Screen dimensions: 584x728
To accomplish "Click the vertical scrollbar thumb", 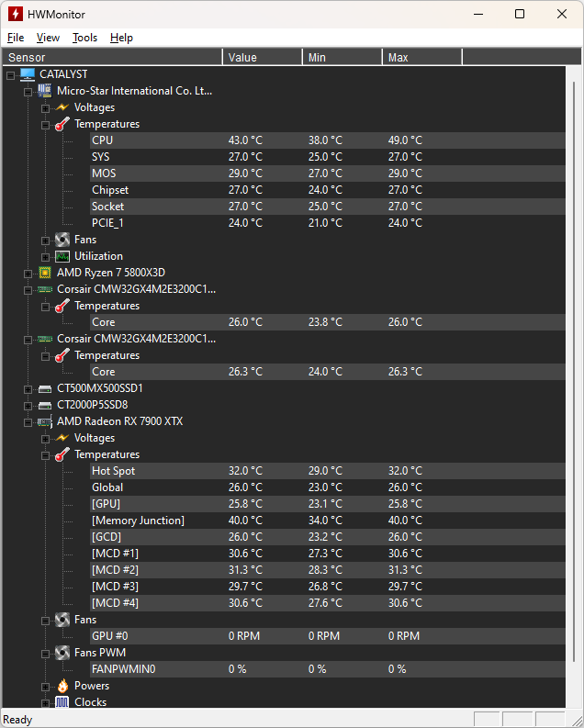I will [574, 372].
